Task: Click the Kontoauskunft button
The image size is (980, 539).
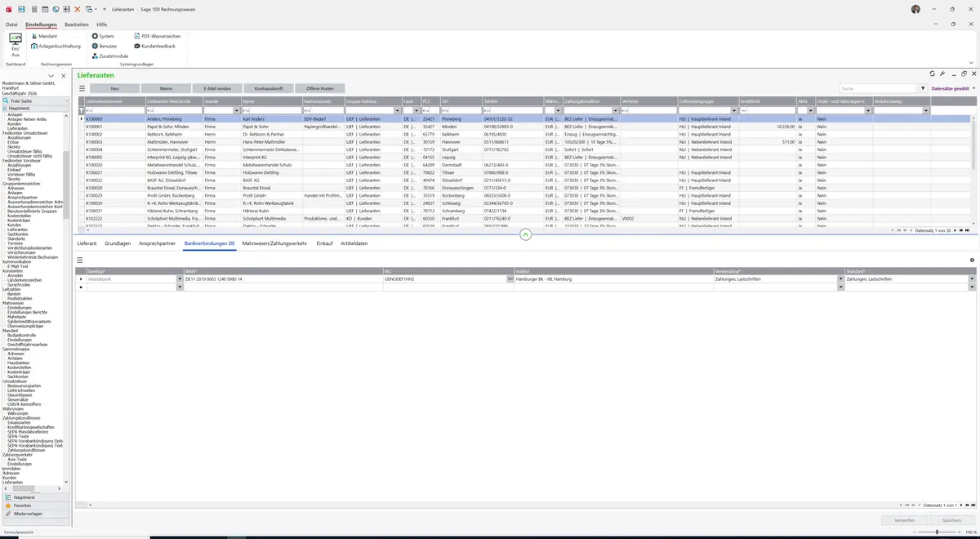Action: click(269, 88)
